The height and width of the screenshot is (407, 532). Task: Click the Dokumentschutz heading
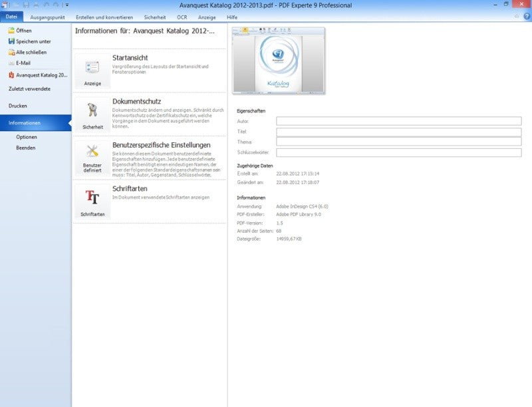point(137,101)
